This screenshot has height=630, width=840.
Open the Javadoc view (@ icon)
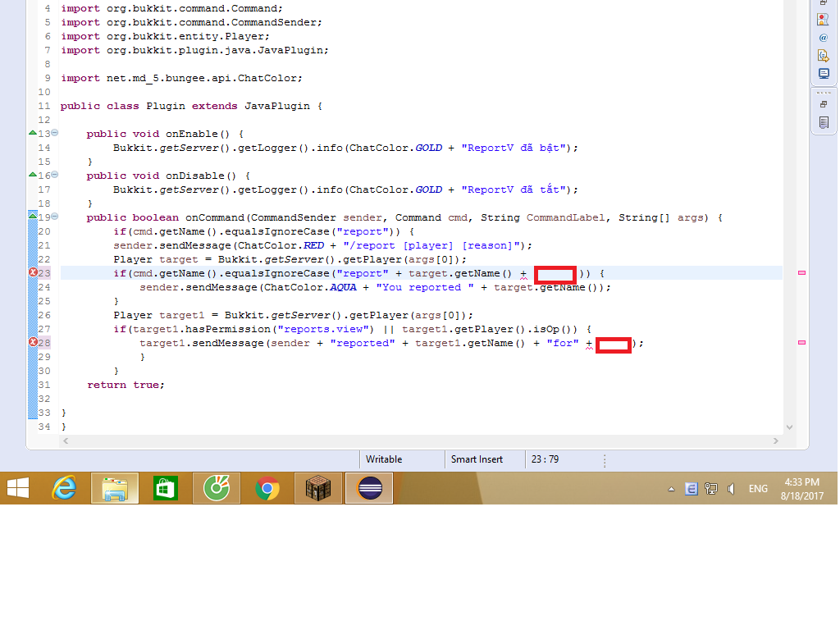pyautogui.click(x=823, y=38)
